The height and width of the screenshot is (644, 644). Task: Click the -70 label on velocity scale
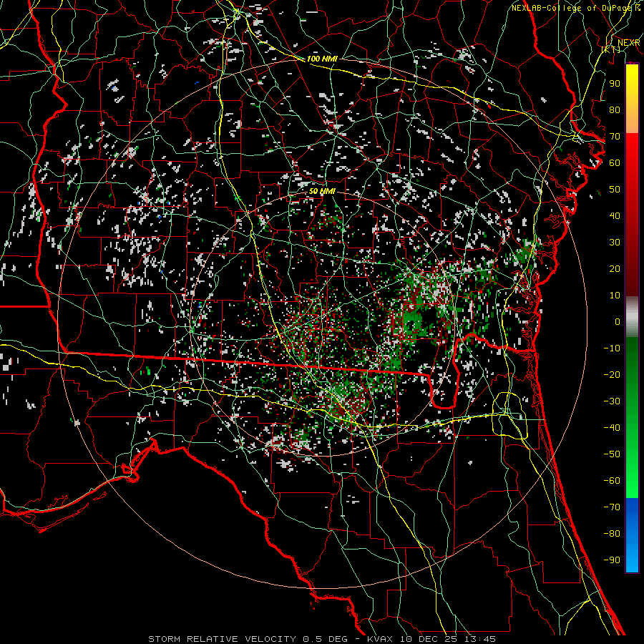tap(612, 507)
